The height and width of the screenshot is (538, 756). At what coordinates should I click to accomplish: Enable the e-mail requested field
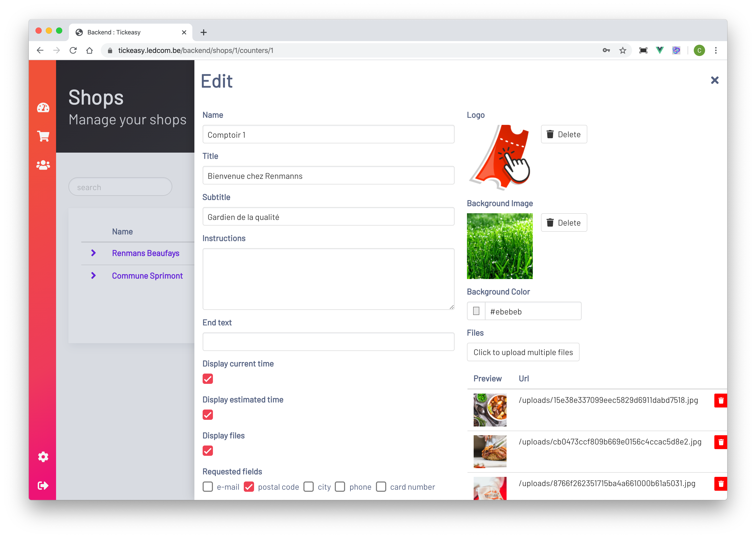tap(208, 487)
